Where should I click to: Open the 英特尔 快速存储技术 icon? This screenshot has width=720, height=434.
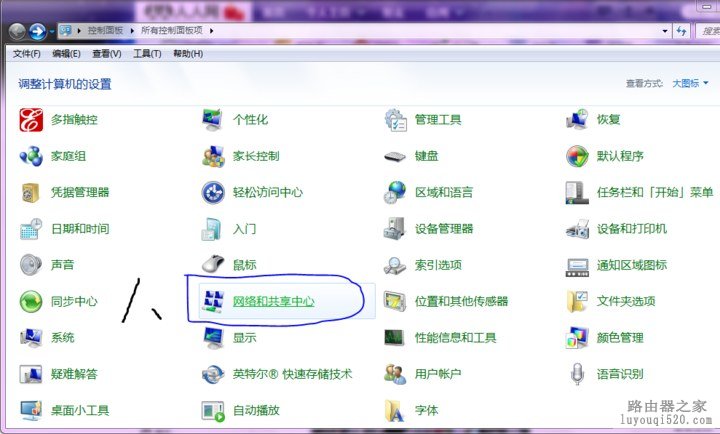coord(213,374)
